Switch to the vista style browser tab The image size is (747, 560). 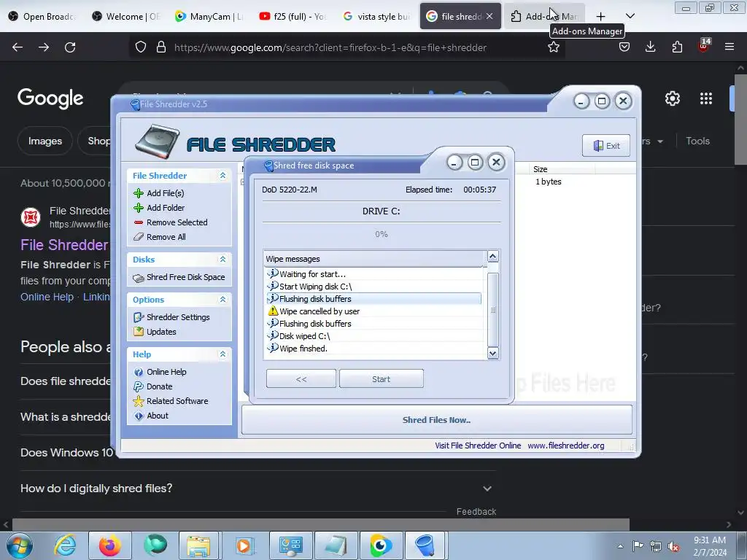tap(376, 16)
